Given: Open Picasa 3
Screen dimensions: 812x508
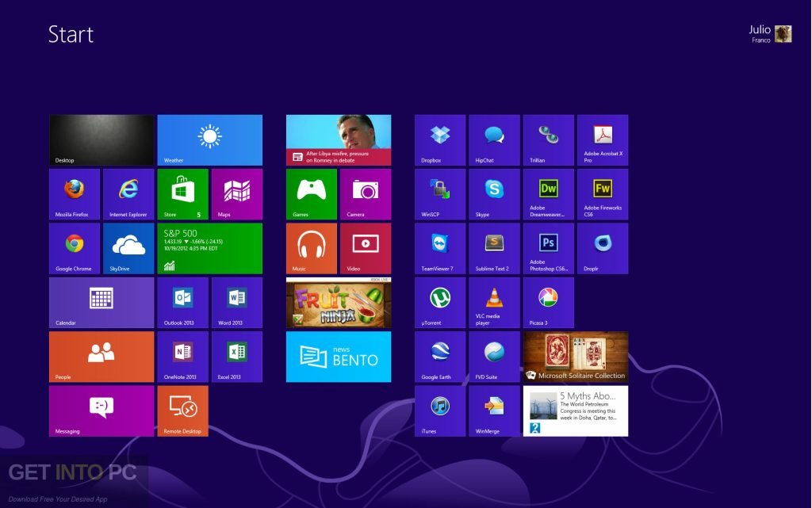Looking at the screenshot, I should pyautogui.click(x=548, y=302).
